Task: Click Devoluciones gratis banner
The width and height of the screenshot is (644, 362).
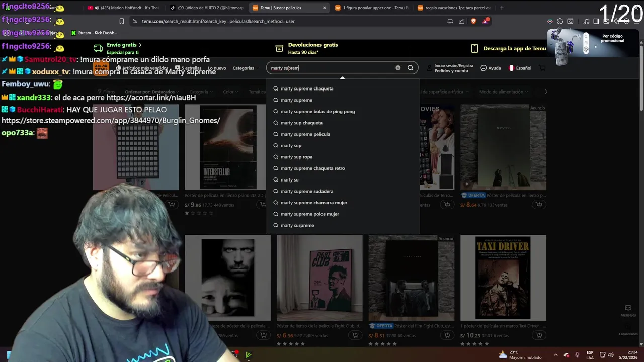Action: tap(307, 48)
